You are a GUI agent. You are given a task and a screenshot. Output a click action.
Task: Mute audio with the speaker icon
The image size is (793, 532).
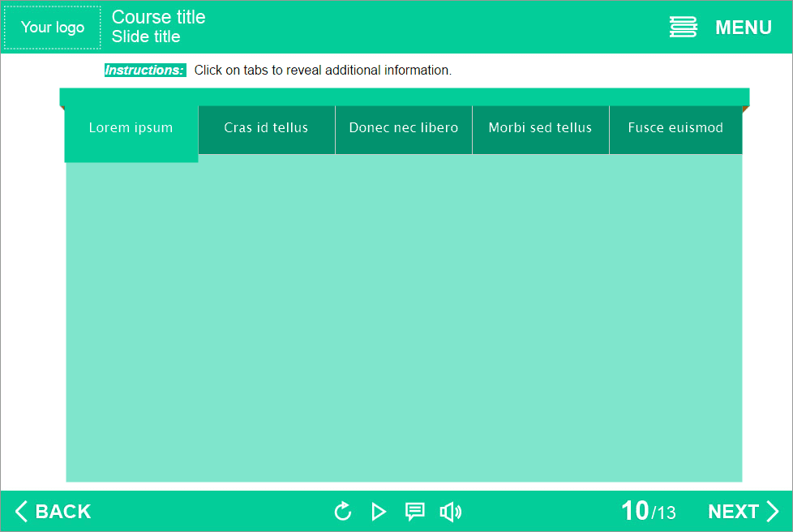[450, 512]
